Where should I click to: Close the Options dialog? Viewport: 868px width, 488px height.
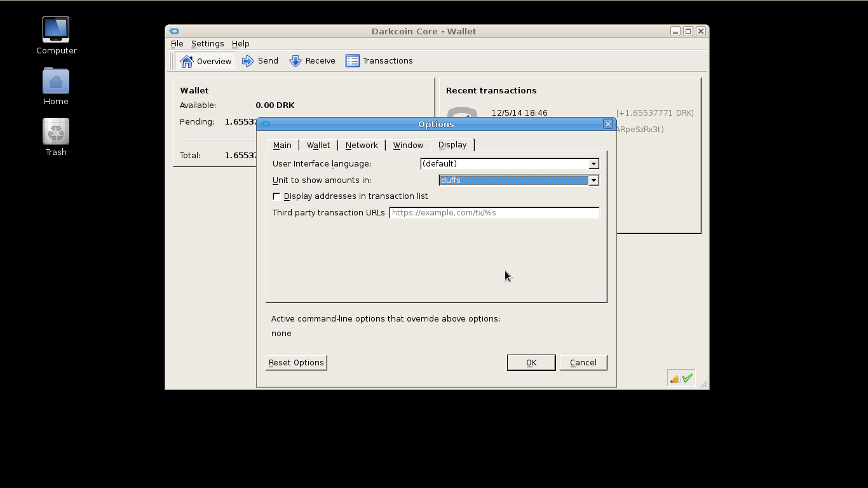coord(608,124)
